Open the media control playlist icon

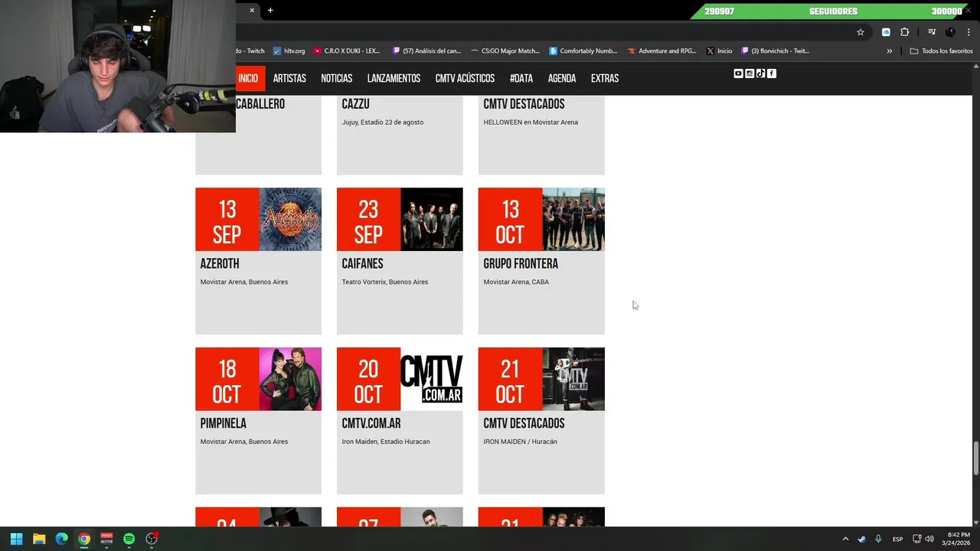tap(932, 32)
